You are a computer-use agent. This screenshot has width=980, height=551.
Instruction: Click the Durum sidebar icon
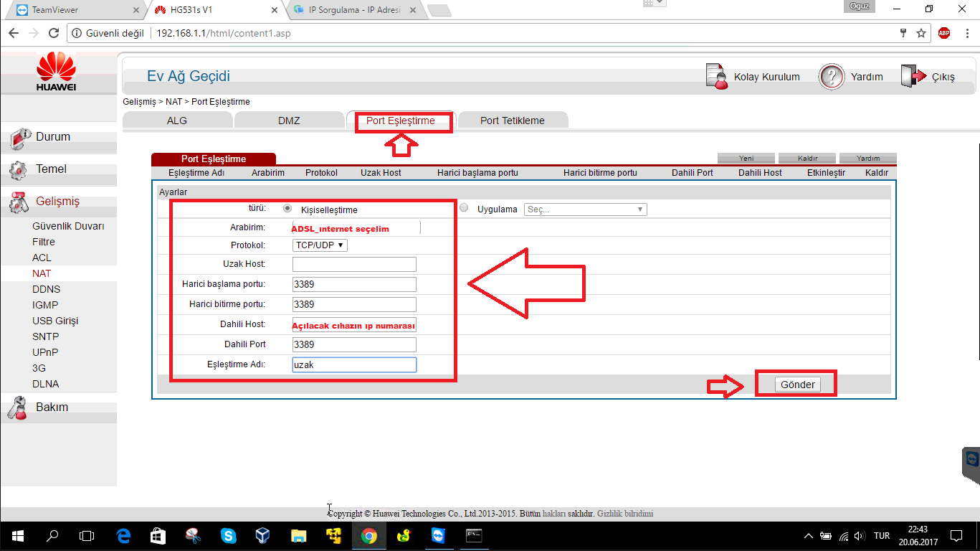(20, 138)
